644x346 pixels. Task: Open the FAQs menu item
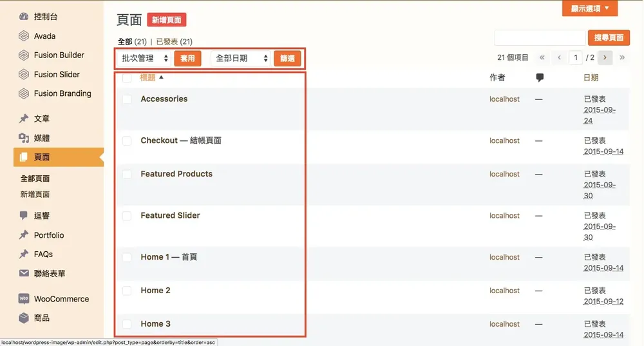point(43,254)
